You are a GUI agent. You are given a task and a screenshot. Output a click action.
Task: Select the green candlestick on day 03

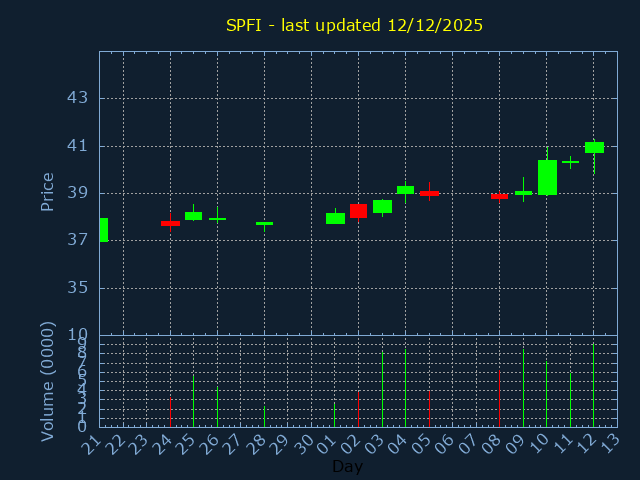point(382,206)
